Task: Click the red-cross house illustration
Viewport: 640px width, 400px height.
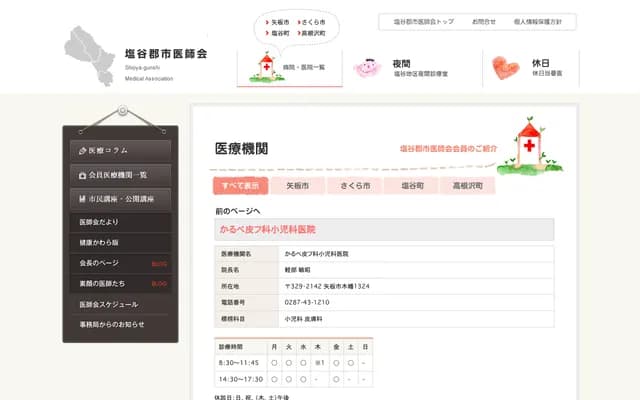Action: click(527, 141)
